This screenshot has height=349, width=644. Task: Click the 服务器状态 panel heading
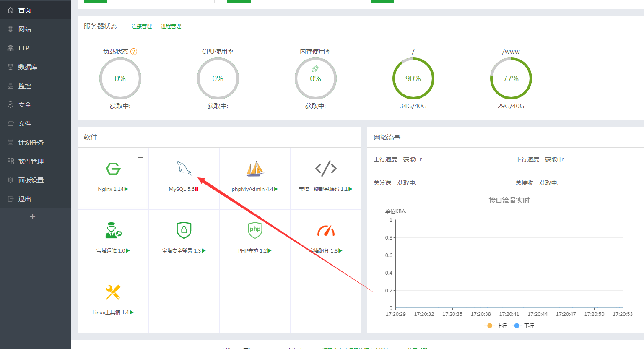(x=101, y=26)
